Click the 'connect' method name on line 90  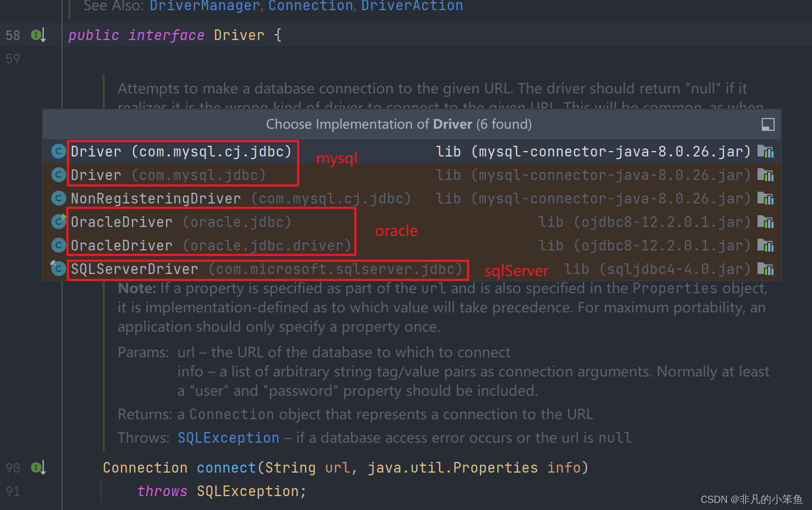226,468
